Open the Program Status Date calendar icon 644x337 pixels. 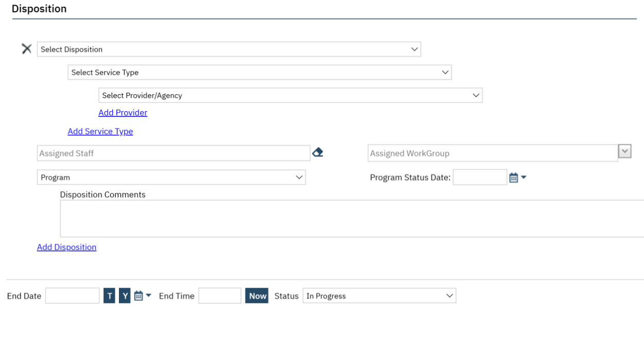coord(513,178)
